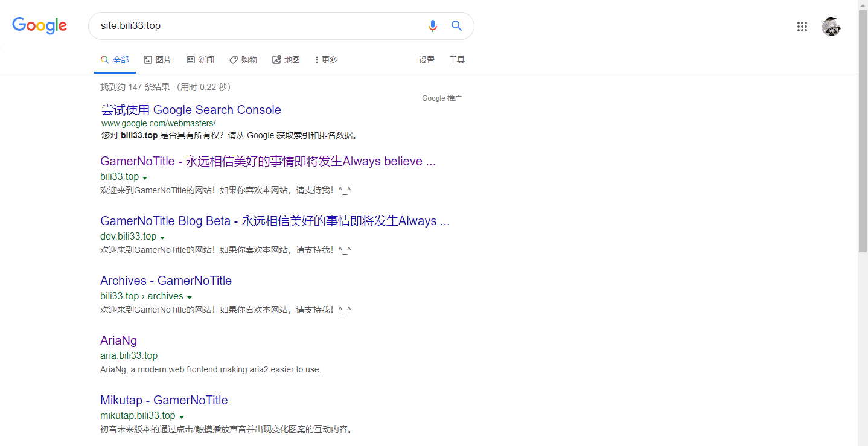Start a voice search with the microphone icon
Screen dimensions: 868x446
pos(432,26)
